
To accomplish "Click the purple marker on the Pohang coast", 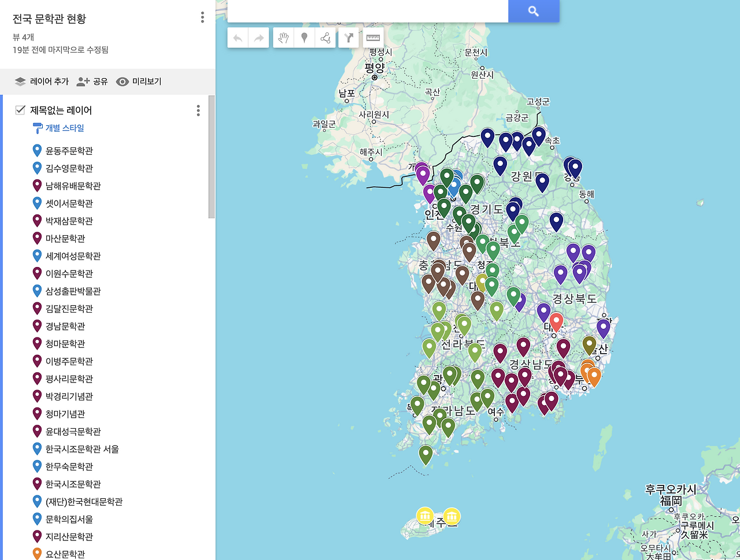I will (604, 328).
